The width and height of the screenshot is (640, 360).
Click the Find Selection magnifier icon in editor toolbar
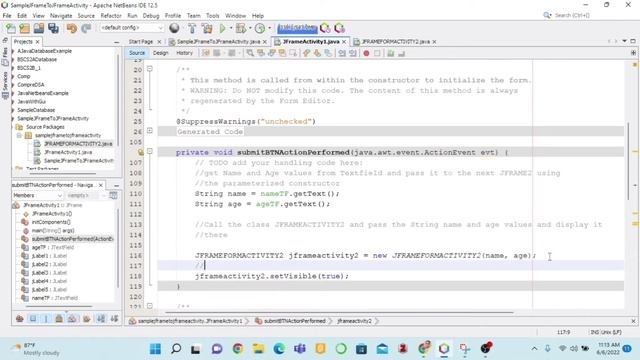coord(250,53)
